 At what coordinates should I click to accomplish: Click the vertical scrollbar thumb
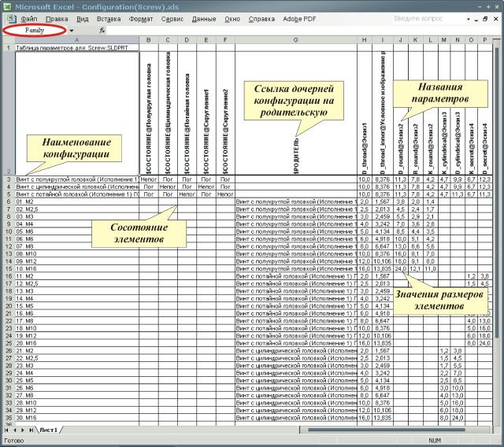coord(497,193)
